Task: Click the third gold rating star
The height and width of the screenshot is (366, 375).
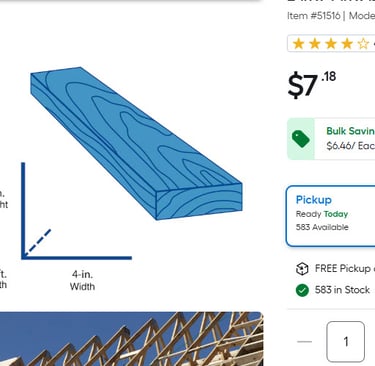Action: coord(331,44)
